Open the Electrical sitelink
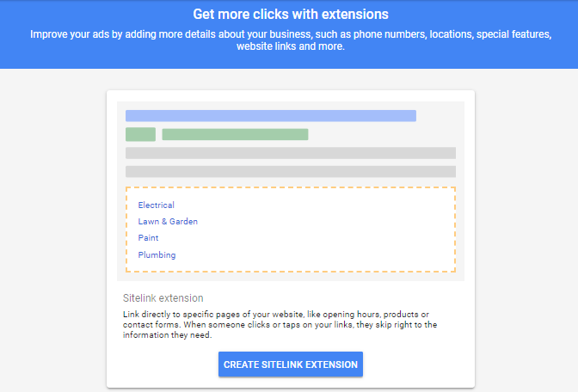This screenshot has height=392, width=578. pos(157,205)
